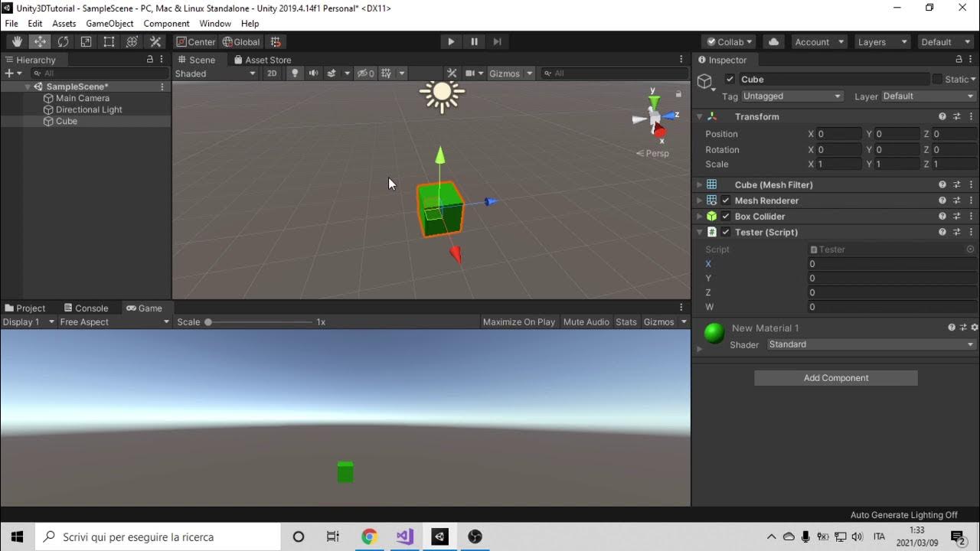Open component tools wrench icon

click(x=452, y=73)
